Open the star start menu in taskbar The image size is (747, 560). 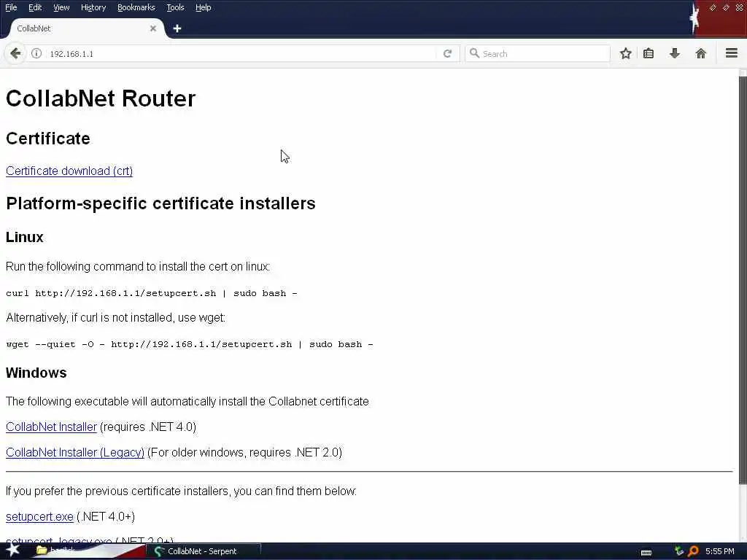[12, 551]
